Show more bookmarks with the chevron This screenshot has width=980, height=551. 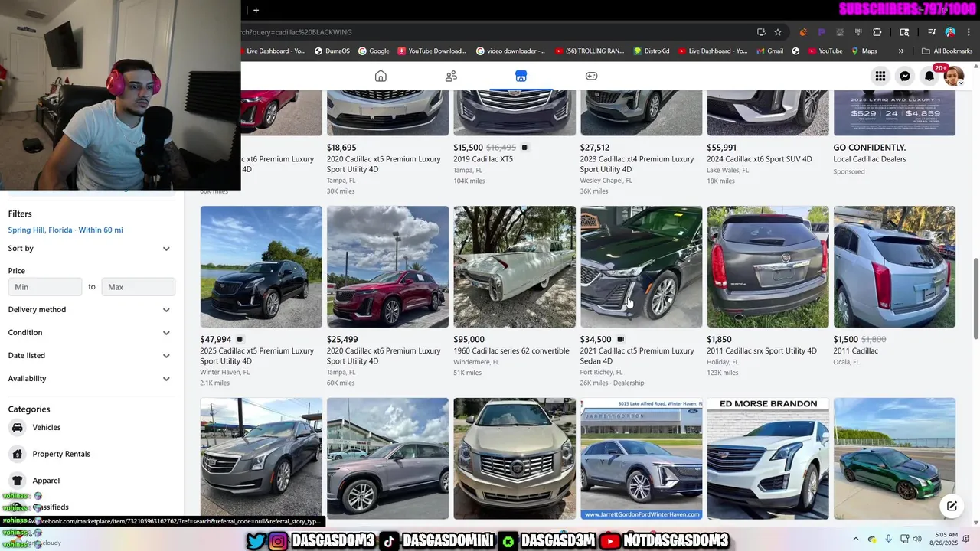click(x=901, y=51)
